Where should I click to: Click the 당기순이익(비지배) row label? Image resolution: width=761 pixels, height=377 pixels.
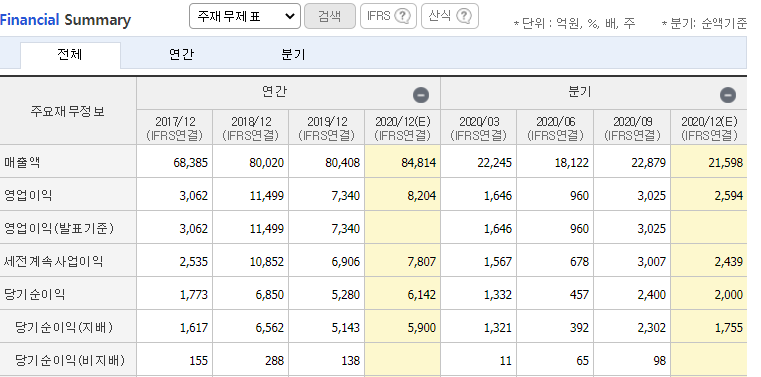pos(70,361)
